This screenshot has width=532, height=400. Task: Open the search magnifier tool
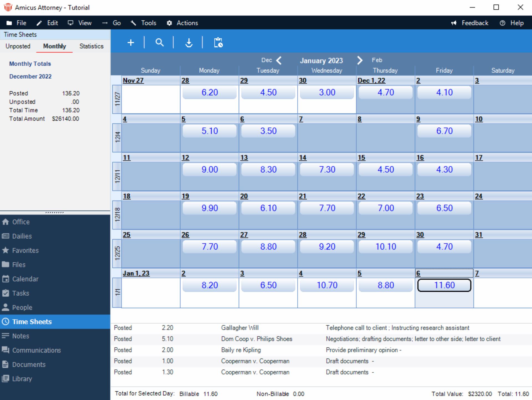(x=160, y=43)
